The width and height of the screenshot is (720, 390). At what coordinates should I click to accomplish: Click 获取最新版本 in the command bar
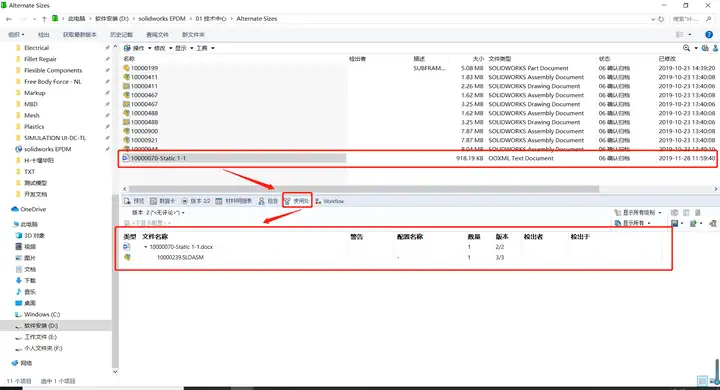[x=80, y=34]
